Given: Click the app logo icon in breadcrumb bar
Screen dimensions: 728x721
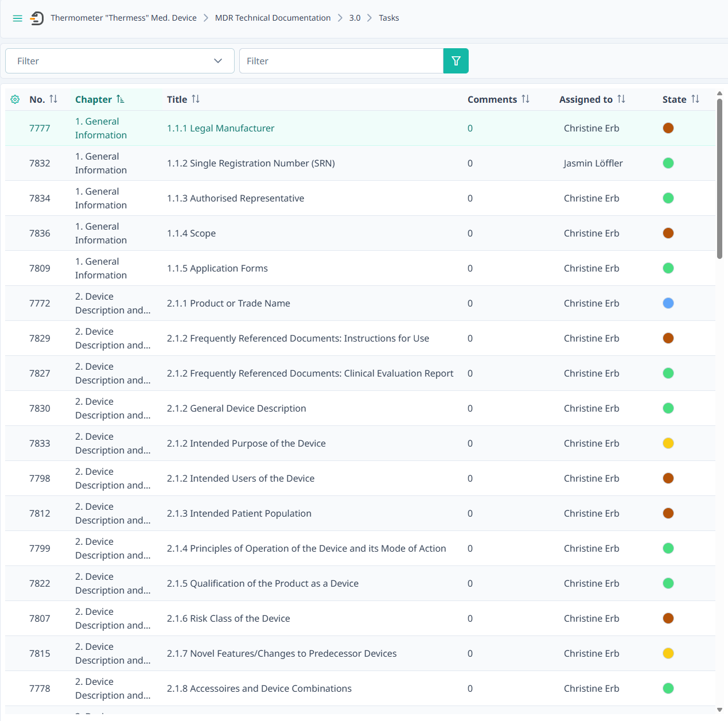Looking at the screenshot, I should [x=37, y=18].
